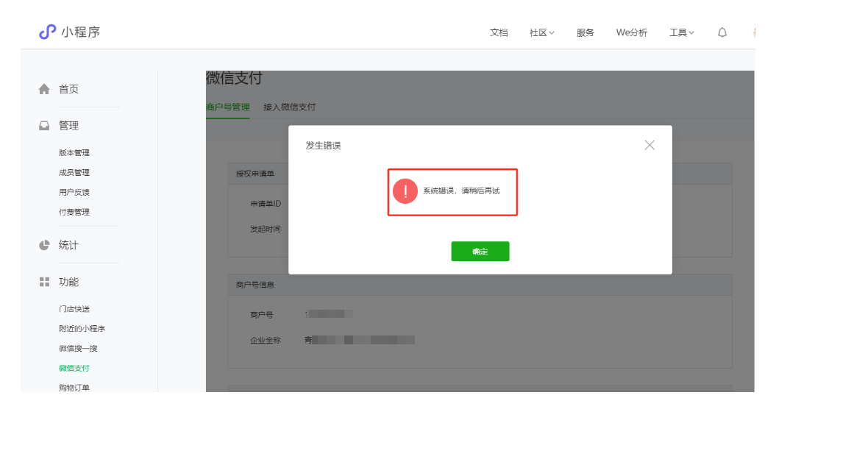The width and height of the screenshot is (868, 451).
Task: Click the 首页 home icon
Action: 44,89
